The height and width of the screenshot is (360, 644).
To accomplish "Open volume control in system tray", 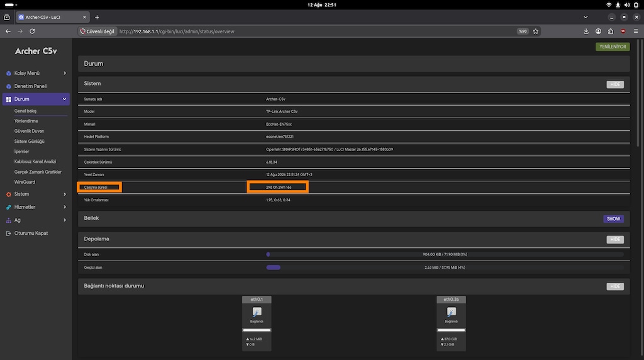I will pos(627,5).
